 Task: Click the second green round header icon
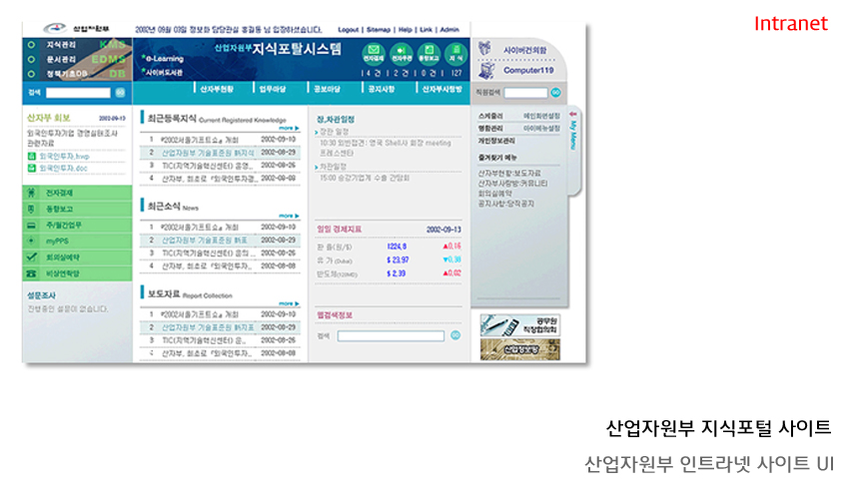coord(401,53)
